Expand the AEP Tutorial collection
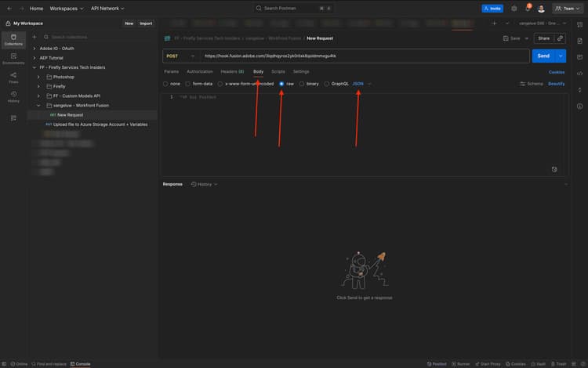Screen dimensions: 588x368 [x=34, y=58]
